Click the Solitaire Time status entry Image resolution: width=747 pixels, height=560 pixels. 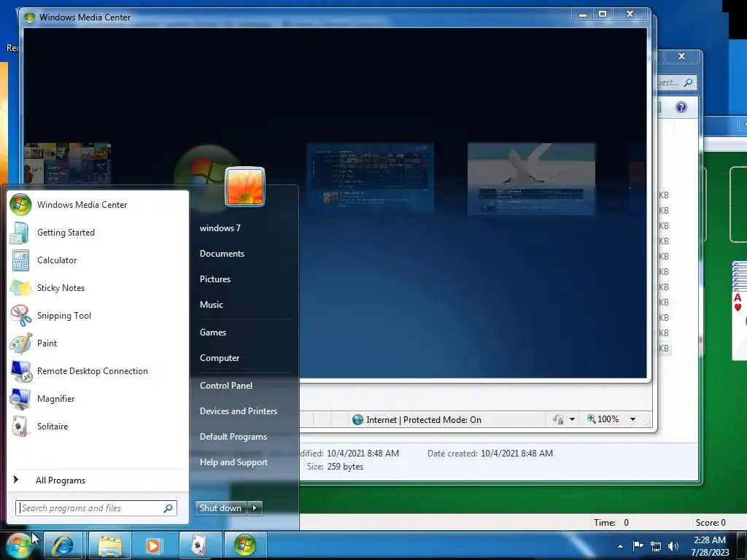[611, 523]
